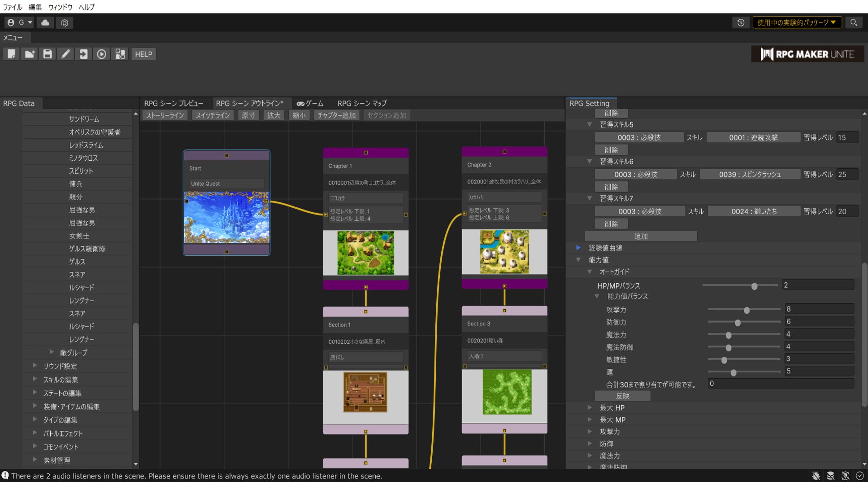Toggle the crossed-out database cache icon
Viewport: 868px width, 482px height.
click(831, 476)
